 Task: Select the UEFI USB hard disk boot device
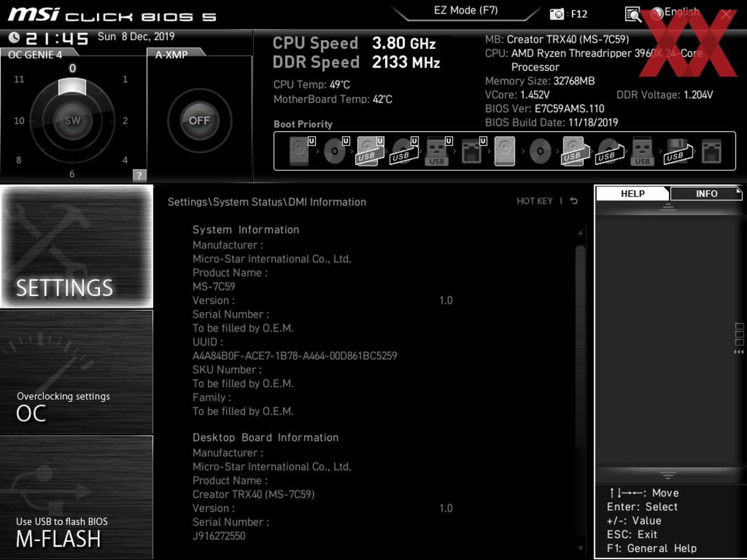370,151
